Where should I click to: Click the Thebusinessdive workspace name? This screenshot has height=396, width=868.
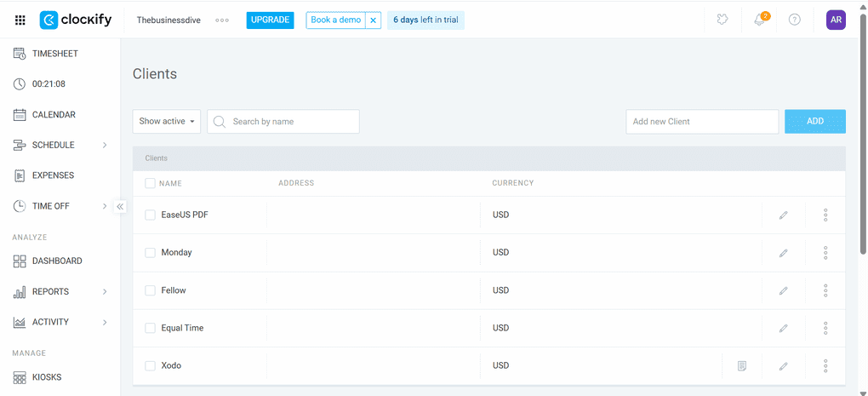click(x=168, y=20)
